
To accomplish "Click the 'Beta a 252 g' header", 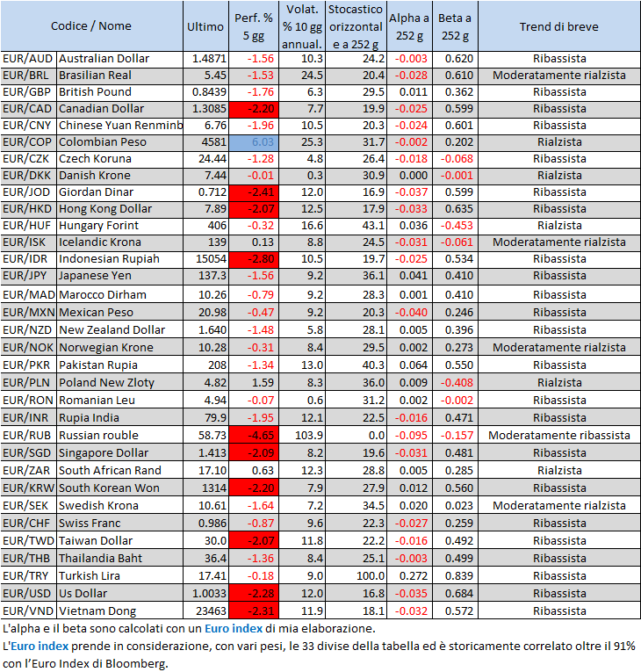I will (x=455, y=25).
